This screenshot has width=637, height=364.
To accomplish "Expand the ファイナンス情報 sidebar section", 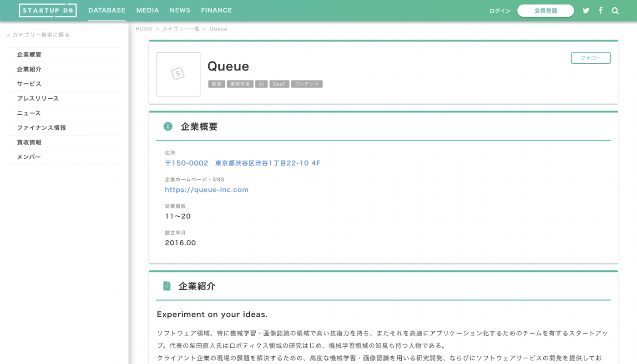I will 41,127.
